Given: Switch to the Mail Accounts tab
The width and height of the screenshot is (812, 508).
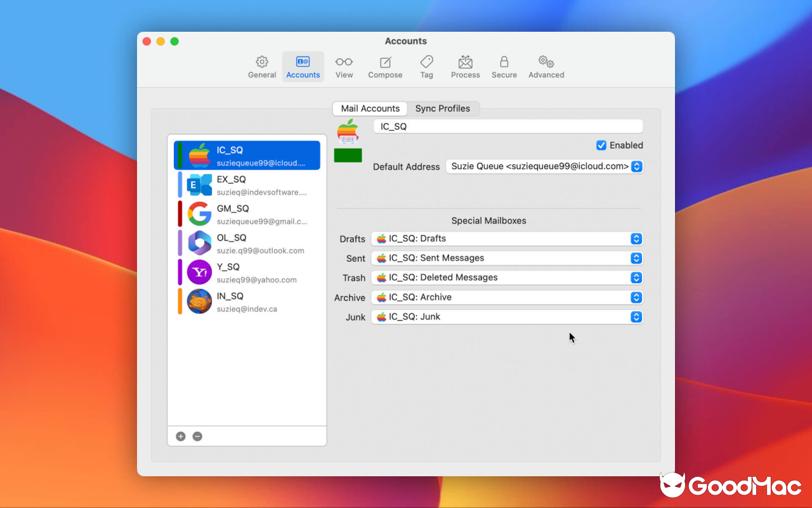Looking at the screenshot, I should [369, 108].
